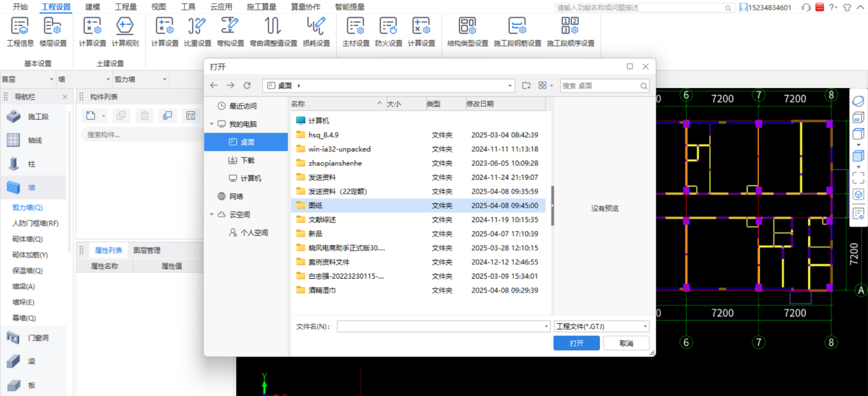This screenshot has height=396, width=868.
Task: Open the 文件名 history dropdown arrow
Action: click(x=547, y=327)
